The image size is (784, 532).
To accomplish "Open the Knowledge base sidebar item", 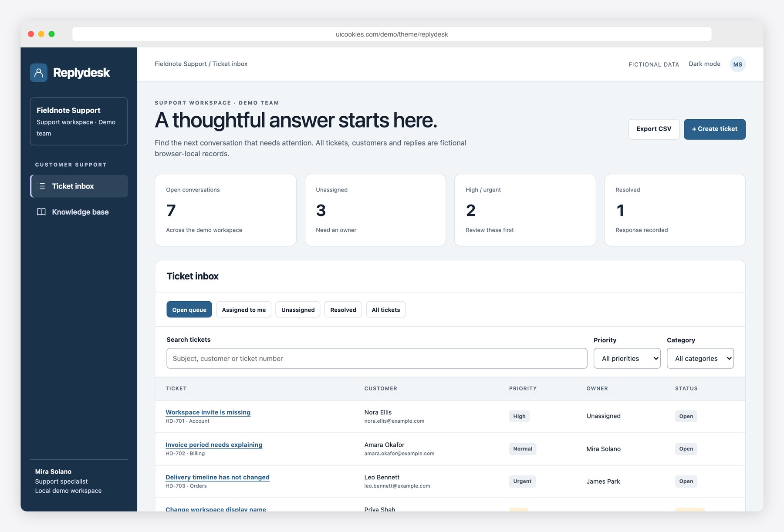I will (x=79, y=212).
